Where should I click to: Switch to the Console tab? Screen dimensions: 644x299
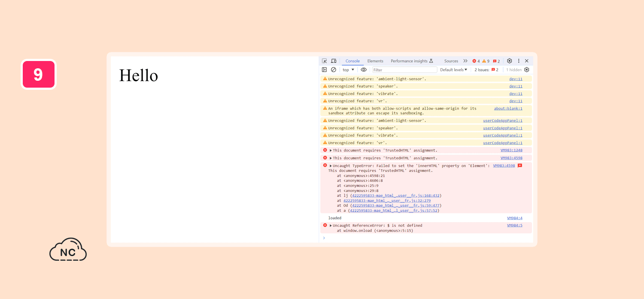tap(352, 61)
